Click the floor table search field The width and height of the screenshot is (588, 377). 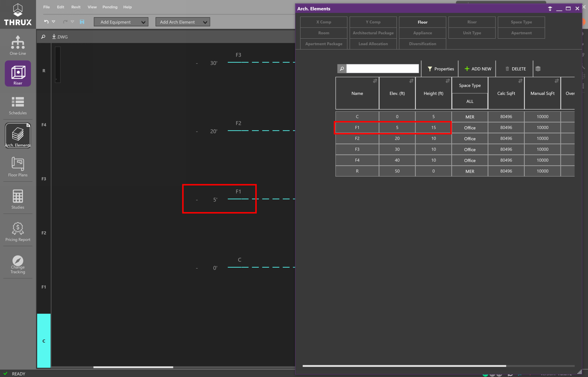click(x=382, y=69)
